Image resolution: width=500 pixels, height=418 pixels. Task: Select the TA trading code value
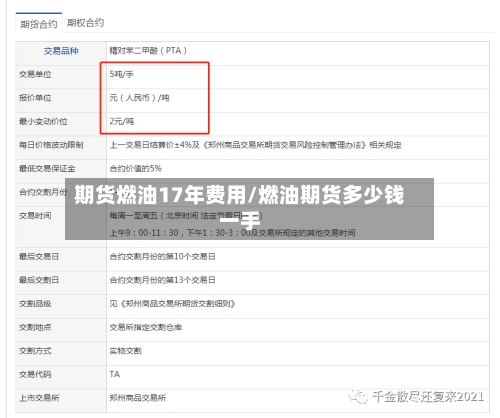(x=115, y=374)
